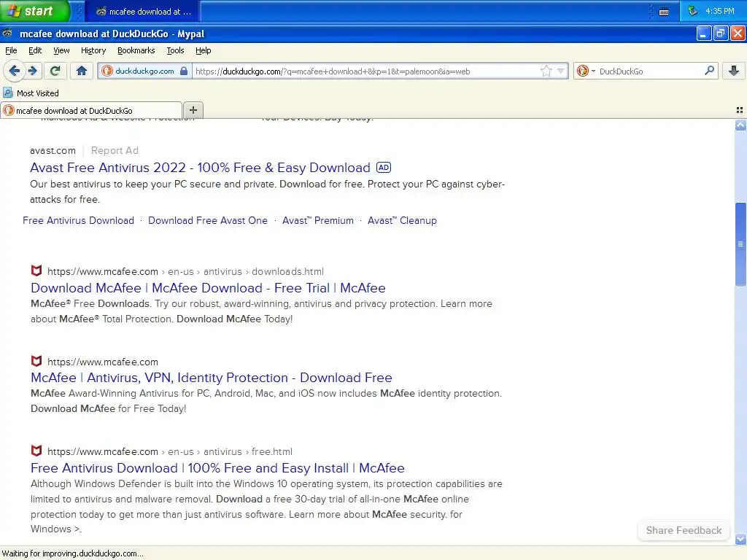This screenshot has width=747, height=560.
Task: Click McAfee favicon beside https://www.mcafee.com homepage result
Action: tap(36, 361)
